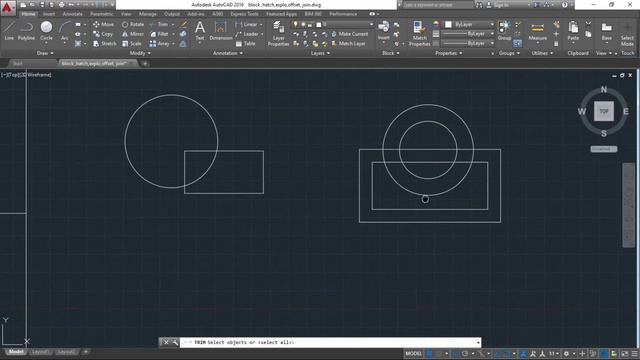Expand the Groups panel
This screenshot has height=360, width=640.
click(x=509, y=53)
